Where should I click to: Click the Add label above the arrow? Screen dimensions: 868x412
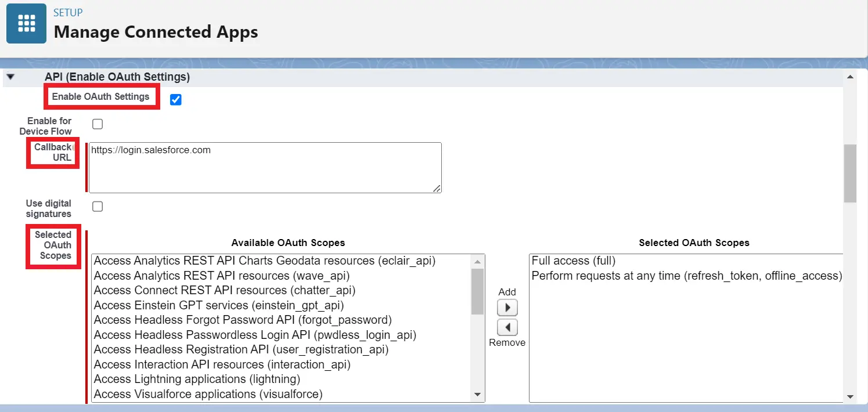(506, 292)
